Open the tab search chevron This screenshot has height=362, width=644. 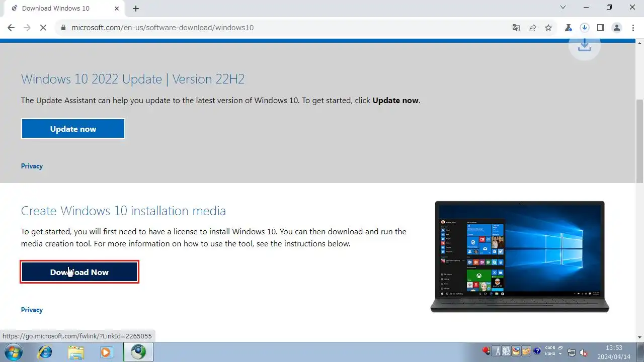[563, 8]
